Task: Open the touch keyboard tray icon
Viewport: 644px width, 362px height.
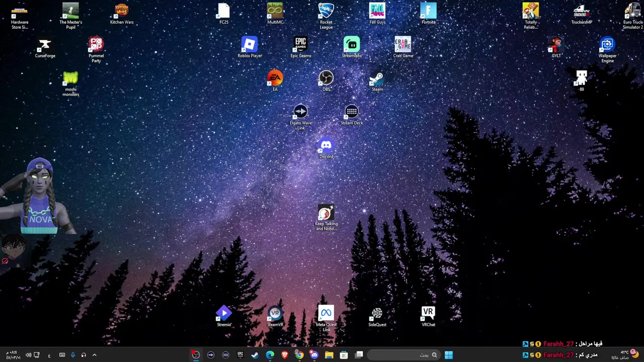Action: (x=62, y=355)
